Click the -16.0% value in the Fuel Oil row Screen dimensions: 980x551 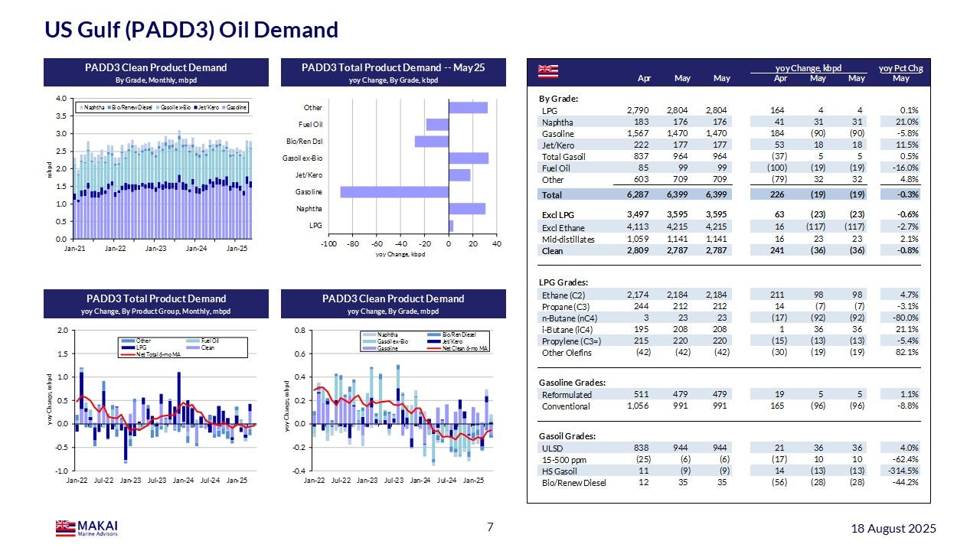[x=904, y=168]
